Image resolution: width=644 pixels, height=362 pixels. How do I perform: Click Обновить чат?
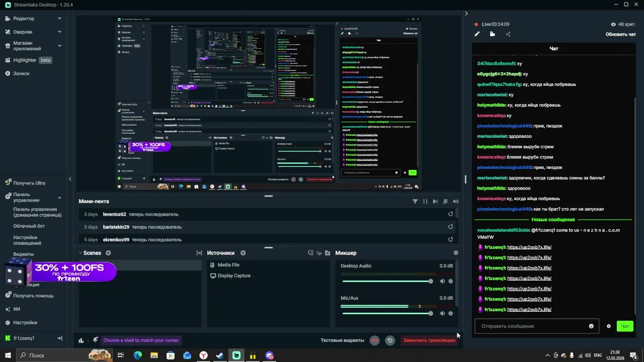click(621, 34)
